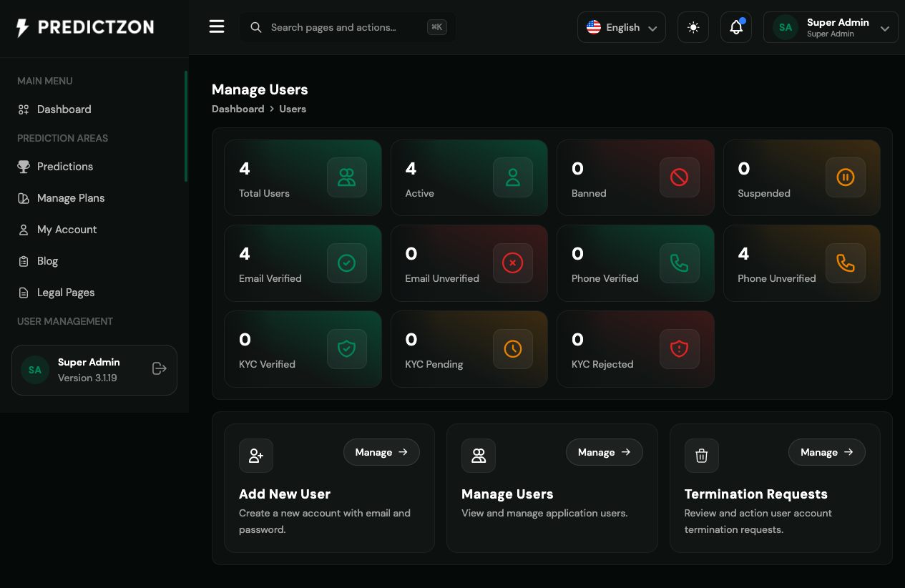Image resolution: width=905 pixels, height=588 pixels.
Task: Toggle the hamburger sidebar menu
Action: coord(217,27)
